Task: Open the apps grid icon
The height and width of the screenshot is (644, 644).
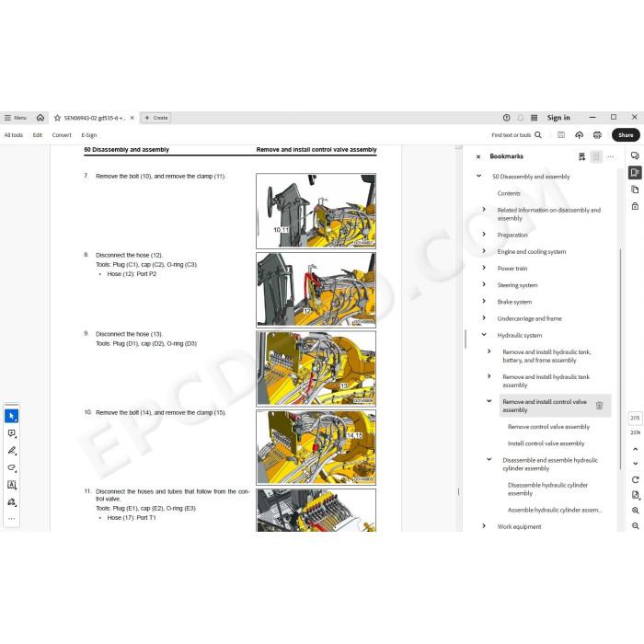Action: click(x=534, y=118)
